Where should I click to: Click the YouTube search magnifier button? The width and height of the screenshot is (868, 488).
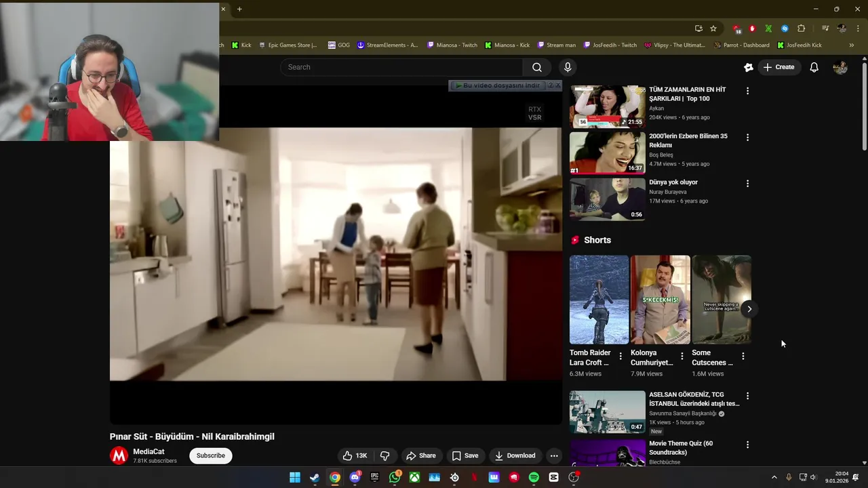coord(537,67)
